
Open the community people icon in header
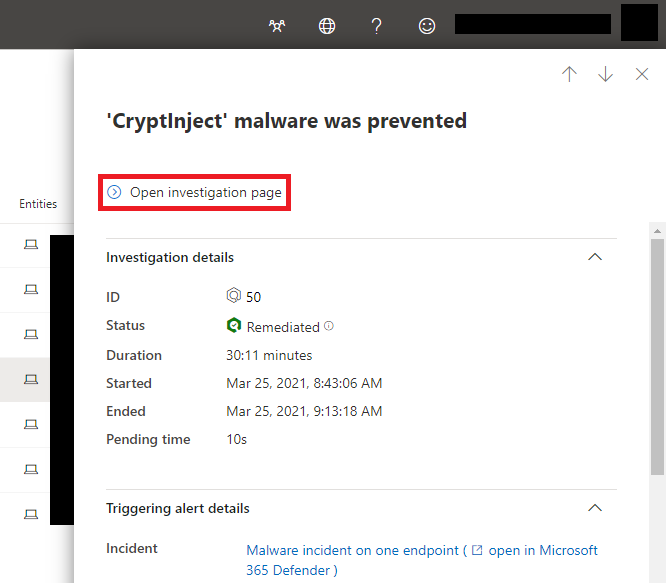click(x=277, y=26)
